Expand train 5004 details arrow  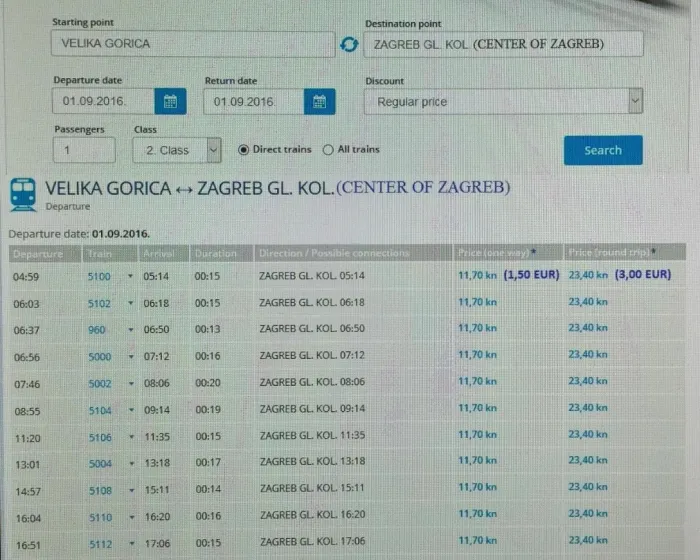130,462
